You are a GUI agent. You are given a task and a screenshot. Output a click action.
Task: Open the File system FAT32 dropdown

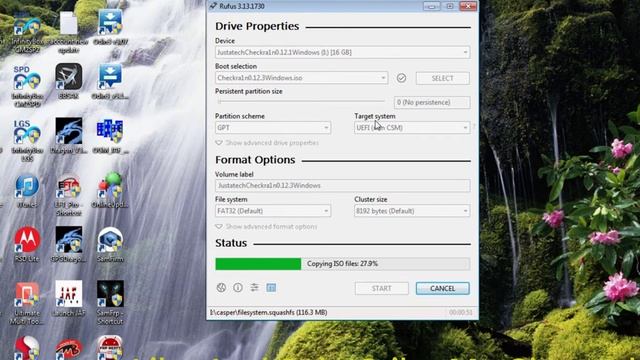(273, 211)
